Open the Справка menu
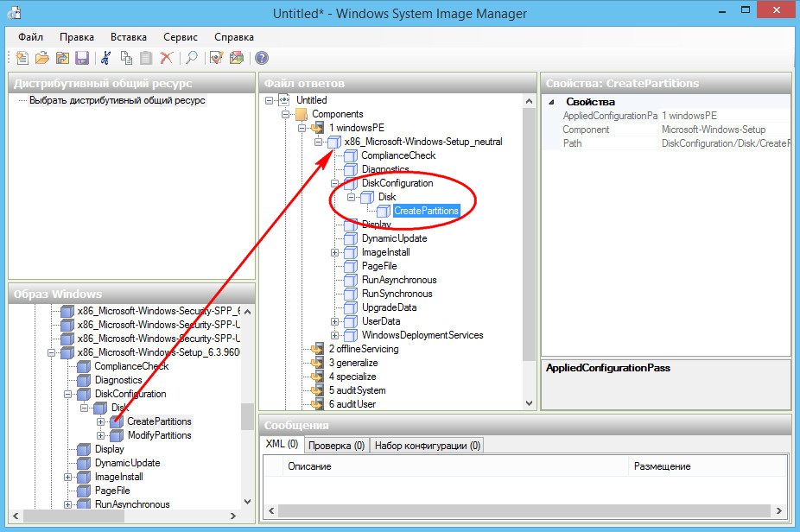Screen dimensions: 800x532 [x=233, y=37]
